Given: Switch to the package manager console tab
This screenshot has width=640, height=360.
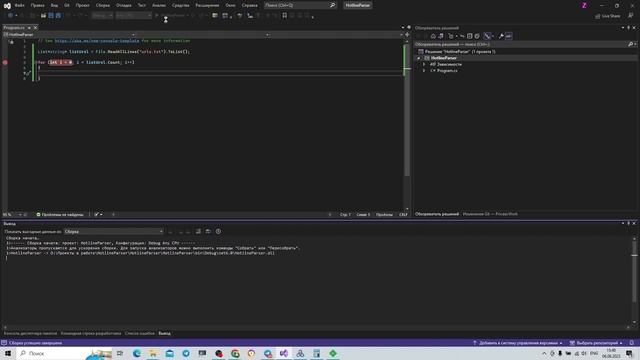Looking at the screenshot, I should pos(30,333).
